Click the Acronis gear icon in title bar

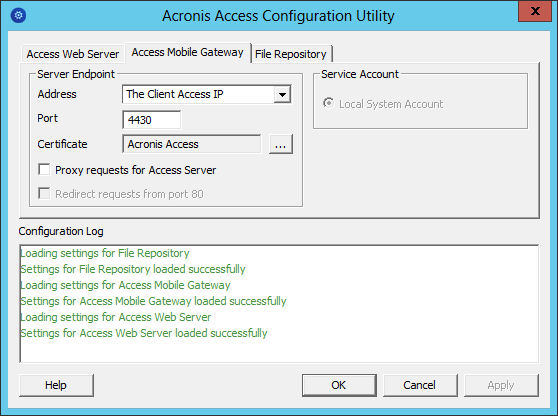coord(18,15)
